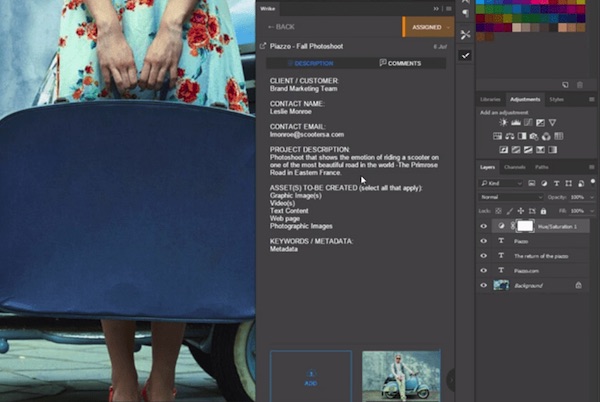Open Piazzo task in external window
Screen dimensions: 600x402
tap(262, 46)
